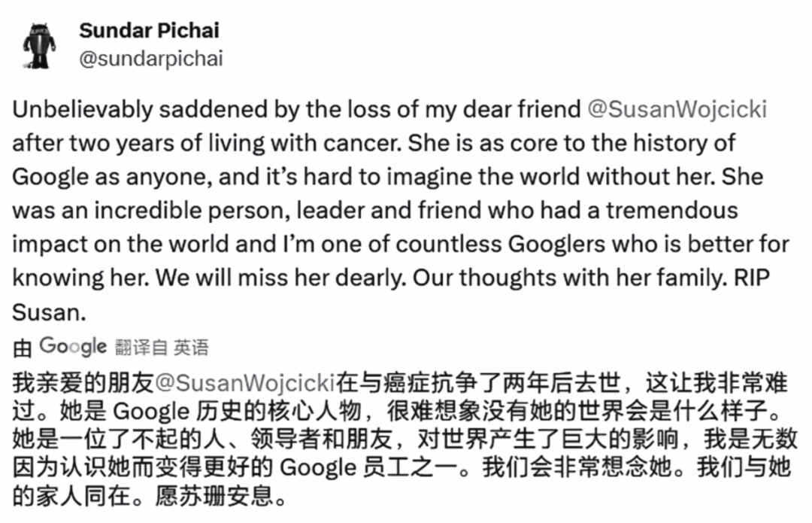The width and height of the screenshot is (812, 523).
Task: Click the "由" character before the Google logo
Action: [x=23, y=347]
